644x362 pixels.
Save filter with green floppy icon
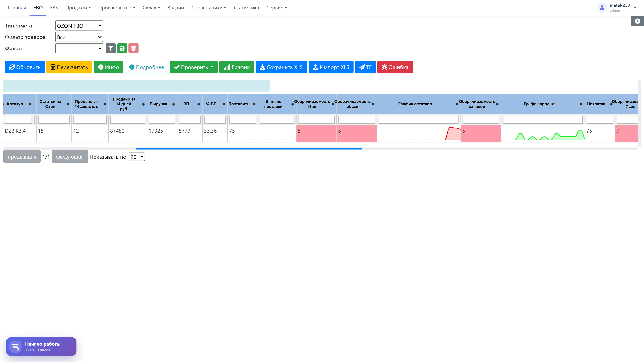122,48
